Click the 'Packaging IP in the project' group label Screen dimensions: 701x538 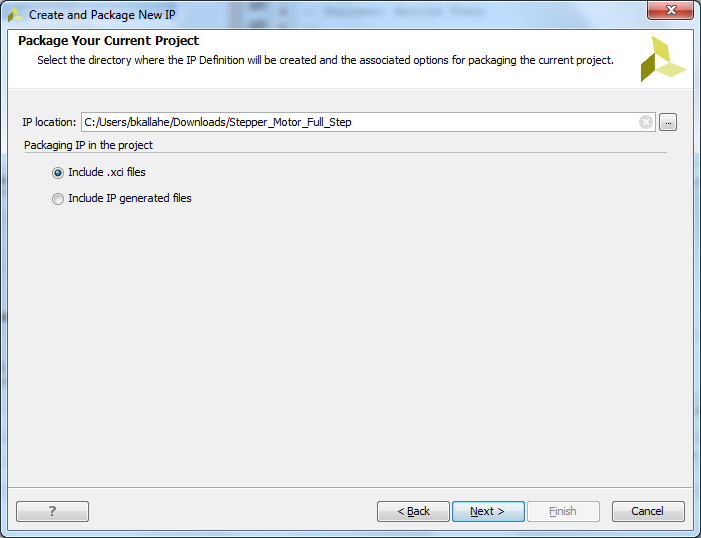click(89, 145)
